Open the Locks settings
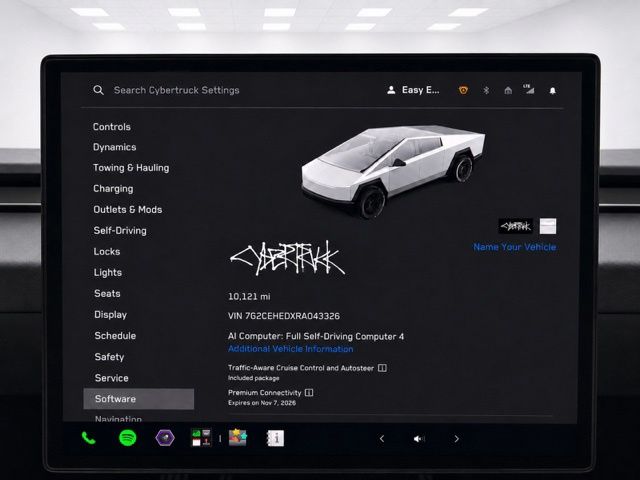Screen dimensions: 640x480 coord(107,252)
